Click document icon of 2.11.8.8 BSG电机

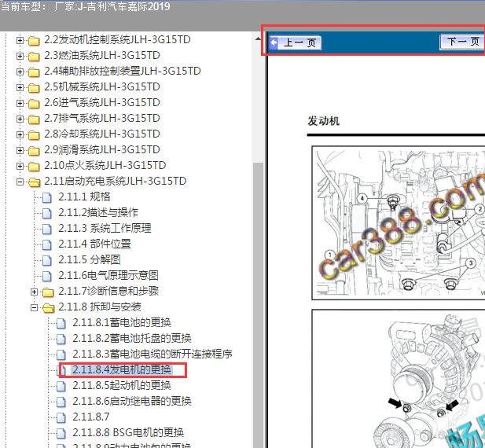61,434
